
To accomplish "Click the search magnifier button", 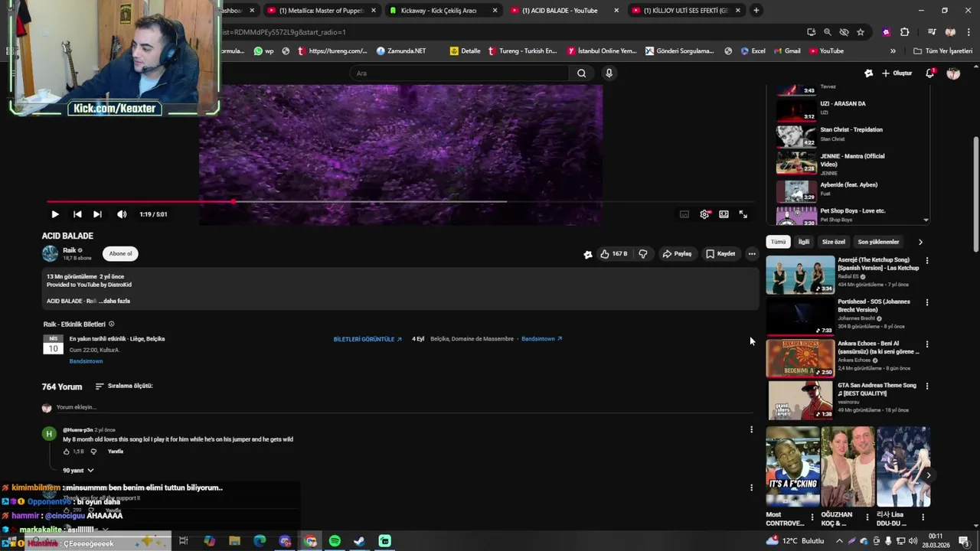I will click(x=581, y=73).
